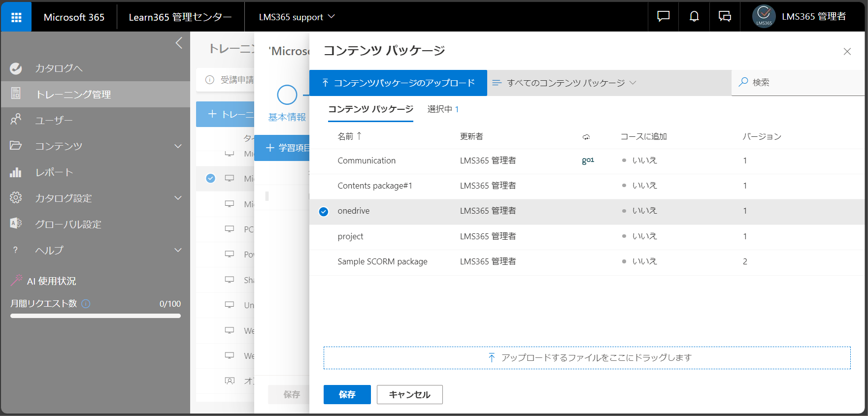This screenshot has width=868, height=416.
Task: Click version 2 of Sample SCORM package
Action: (x=745, y=262)
